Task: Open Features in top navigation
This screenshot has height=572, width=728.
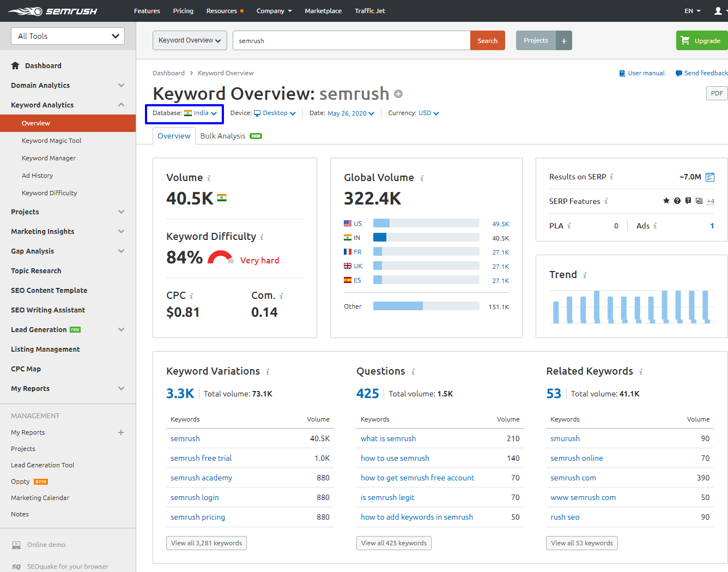Action: 147,11
